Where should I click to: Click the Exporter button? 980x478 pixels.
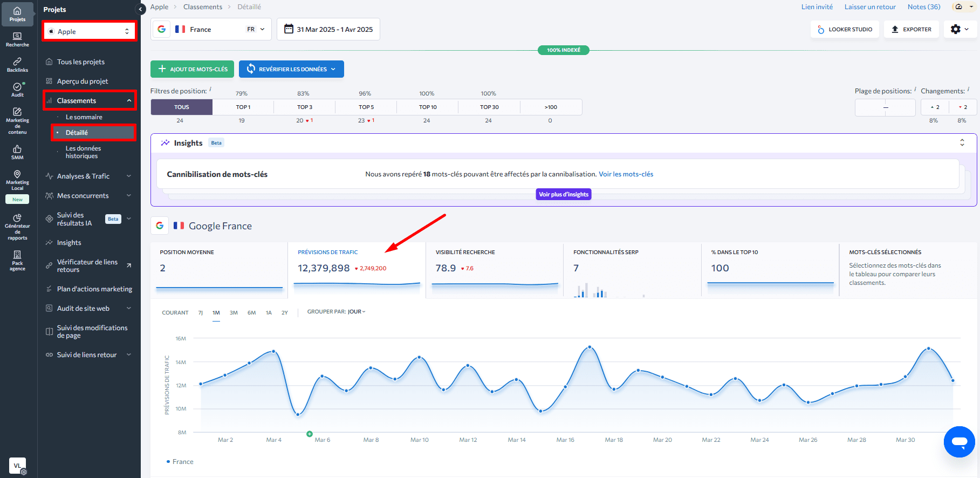[912, 29]
